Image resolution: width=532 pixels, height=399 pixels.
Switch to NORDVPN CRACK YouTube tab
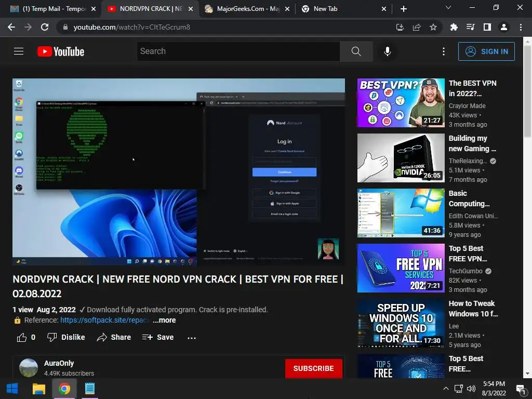(151, 9)
